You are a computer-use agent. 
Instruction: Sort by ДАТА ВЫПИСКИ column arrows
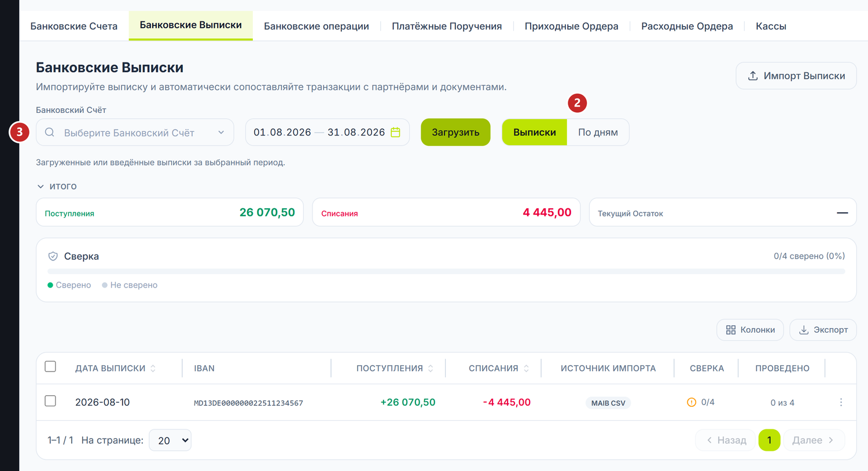pos(153,369)
